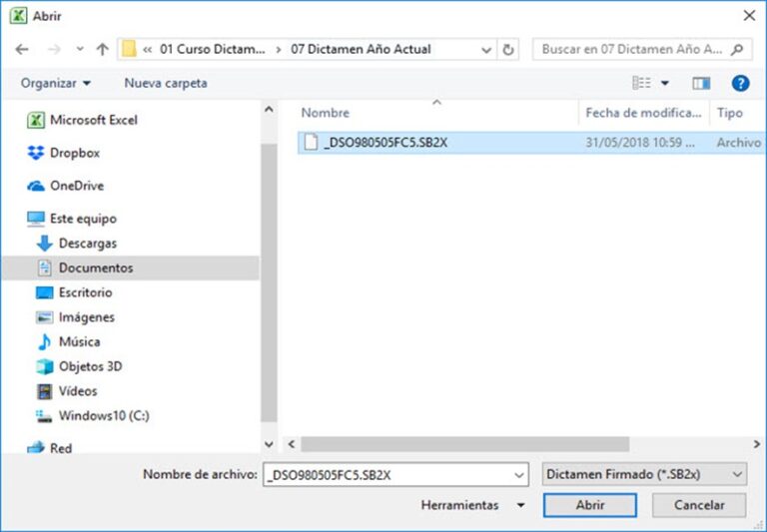
Task: Open the view options dropdown arrow
Action: coord(665,83)
